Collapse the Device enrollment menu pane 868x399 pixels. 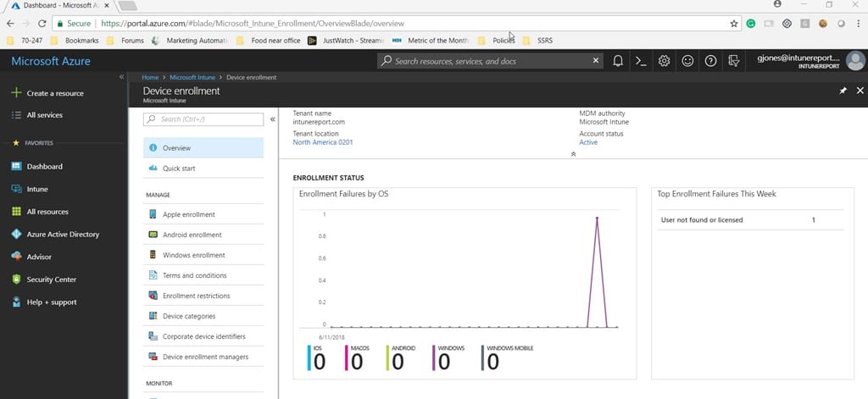[x=272, y=119]
